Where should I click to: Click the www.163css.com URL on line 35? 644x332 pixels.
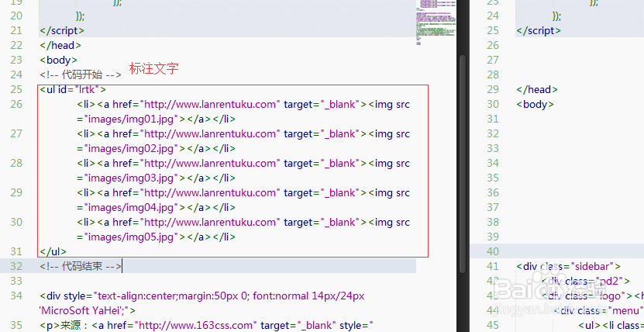point(198,326)
